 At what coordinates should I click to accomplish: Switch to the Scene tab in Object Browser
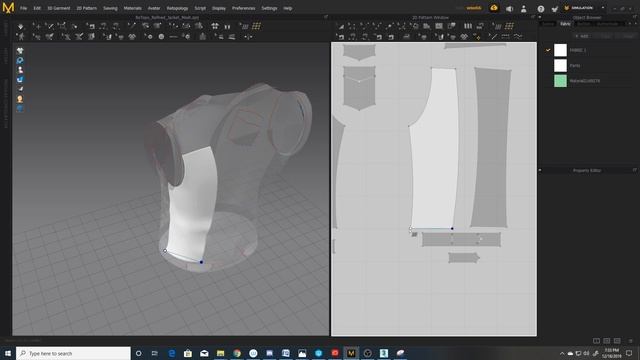(x=548, y=24)
